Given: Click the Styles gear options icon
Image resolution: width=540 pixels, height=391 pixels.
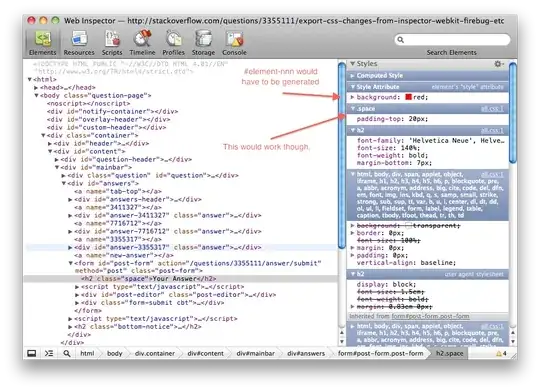Looking at the screenshot, I should (499, 64).
